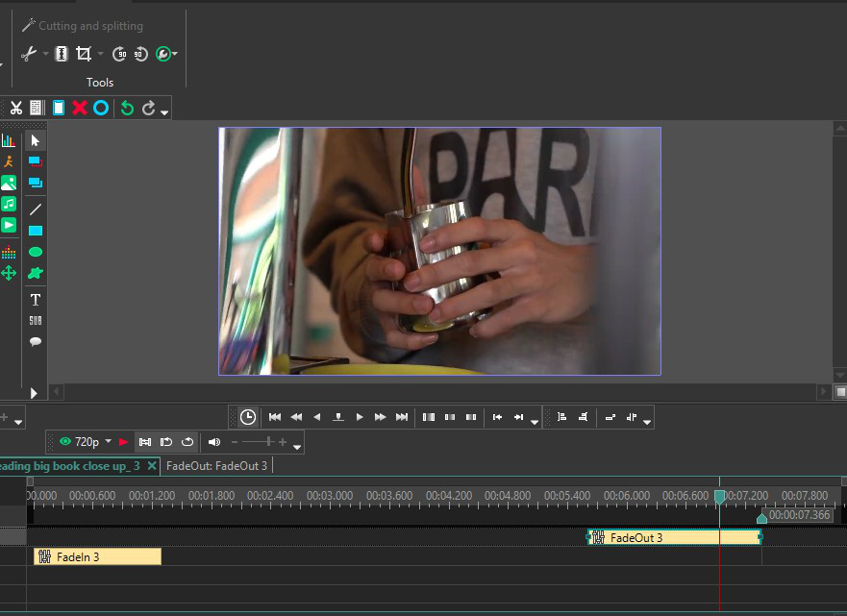Choose the green ellipse shape tool
This screenshot has width=847, height=616.
[36, 252]
